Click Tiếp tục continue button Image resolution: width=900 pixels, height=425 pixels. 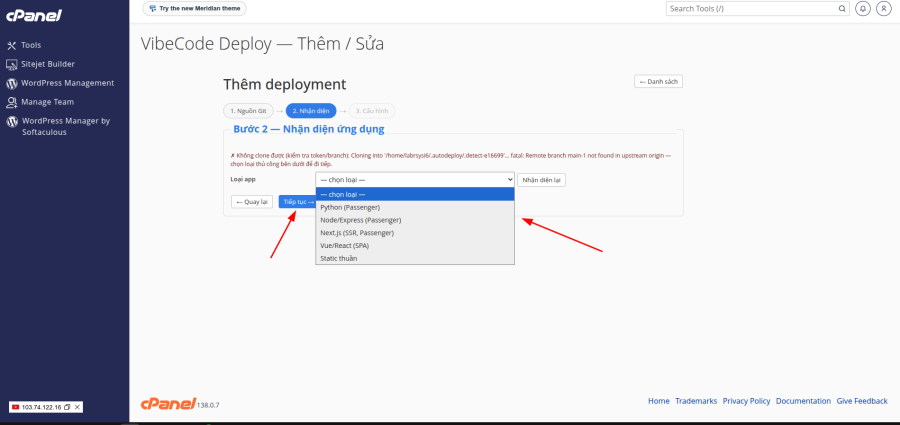click(x=298, y=202)
